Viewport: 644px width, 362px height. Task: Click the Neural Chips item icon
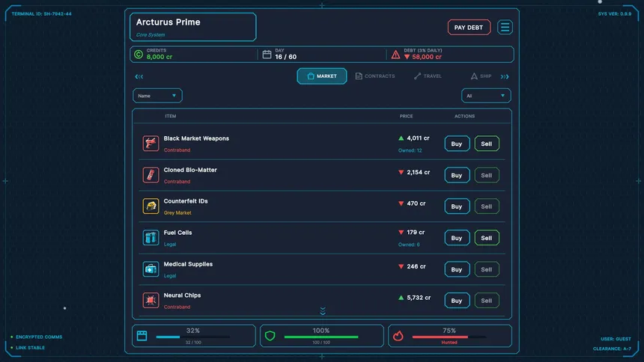click(x=151, y=301)
